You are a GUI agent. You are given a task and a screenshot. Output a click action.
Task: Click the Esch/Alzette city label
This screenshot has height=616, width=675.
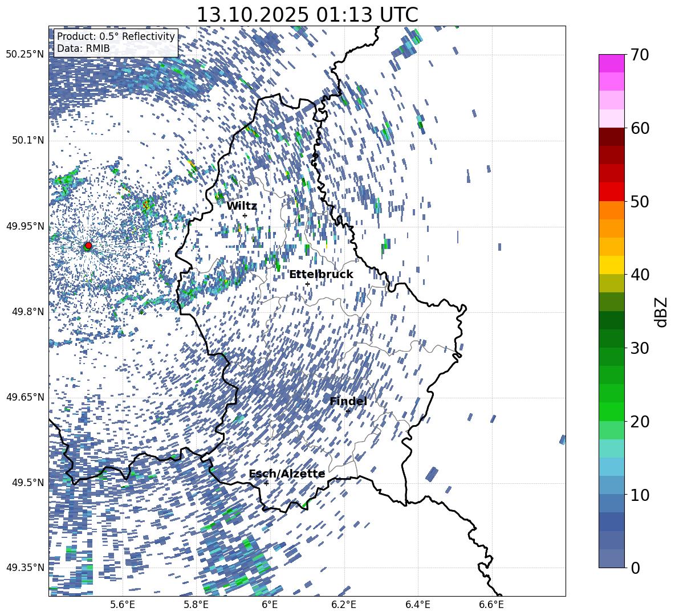pos(287,474)
